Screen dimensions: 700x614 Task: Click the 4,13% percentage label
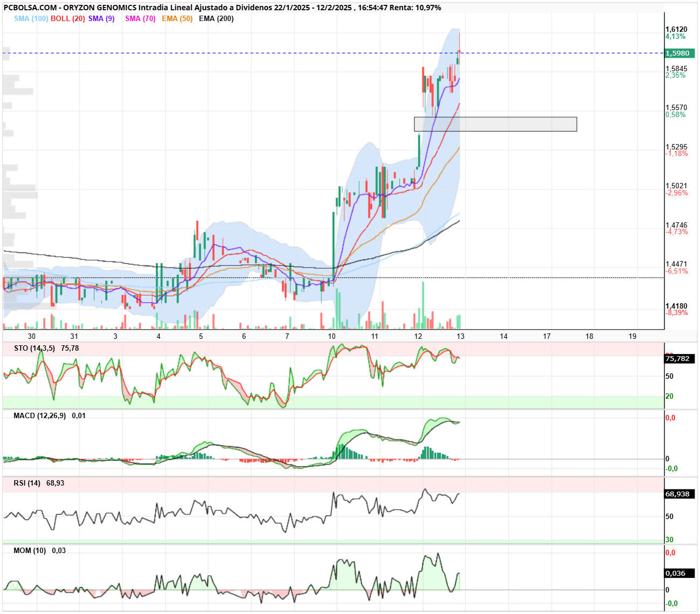[676, 37]
